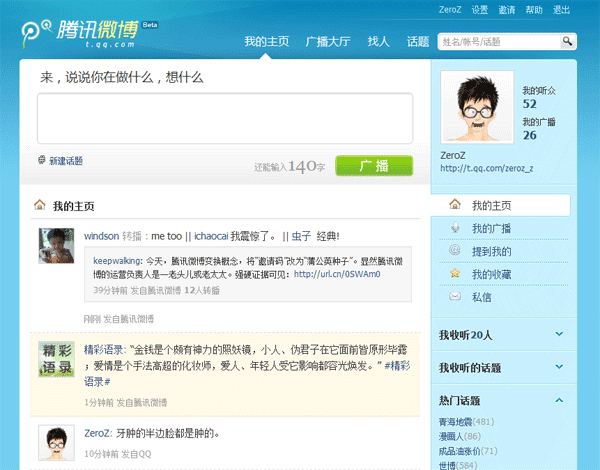
Task: Click the green 广播 button
Action: point(374,166)
